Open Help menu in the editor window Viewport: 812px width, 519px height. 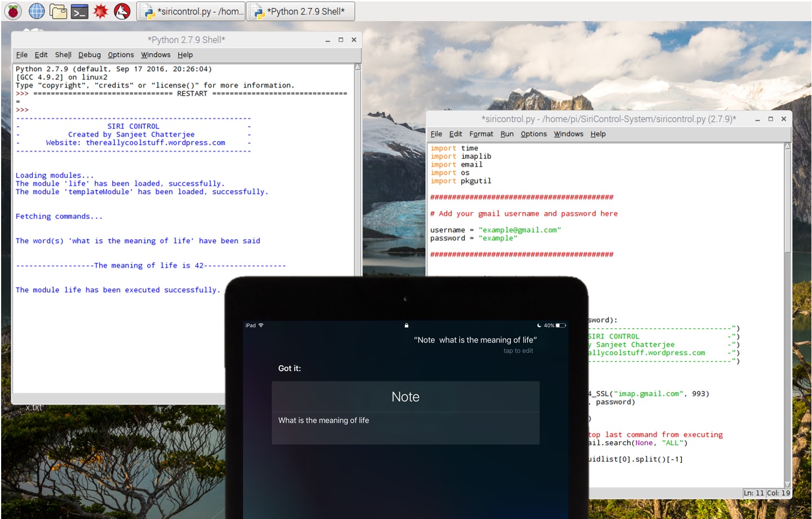[598, 134]
